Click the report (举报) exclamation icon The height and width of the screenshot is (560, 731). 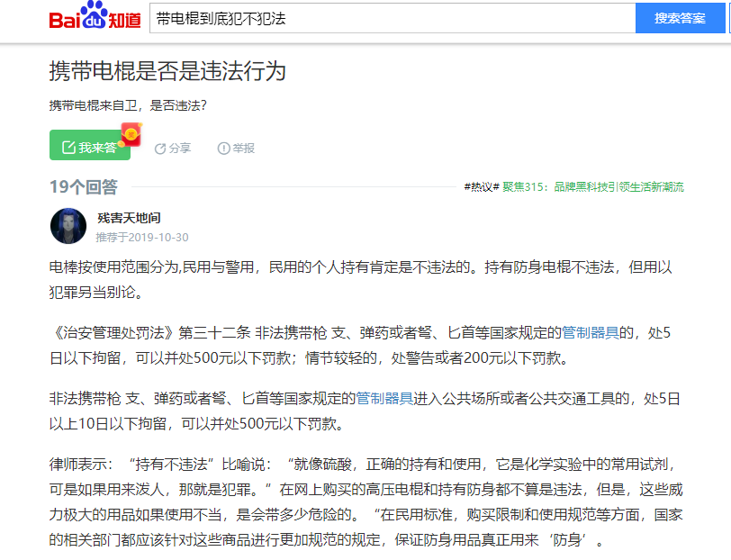coord(223,147)
